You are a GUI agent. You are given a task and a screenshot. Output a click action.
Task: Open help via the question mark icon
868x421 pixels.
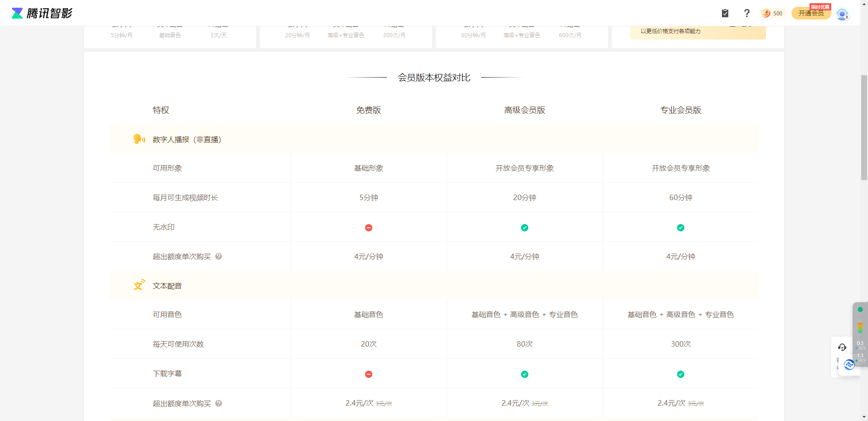coord(746,13)
